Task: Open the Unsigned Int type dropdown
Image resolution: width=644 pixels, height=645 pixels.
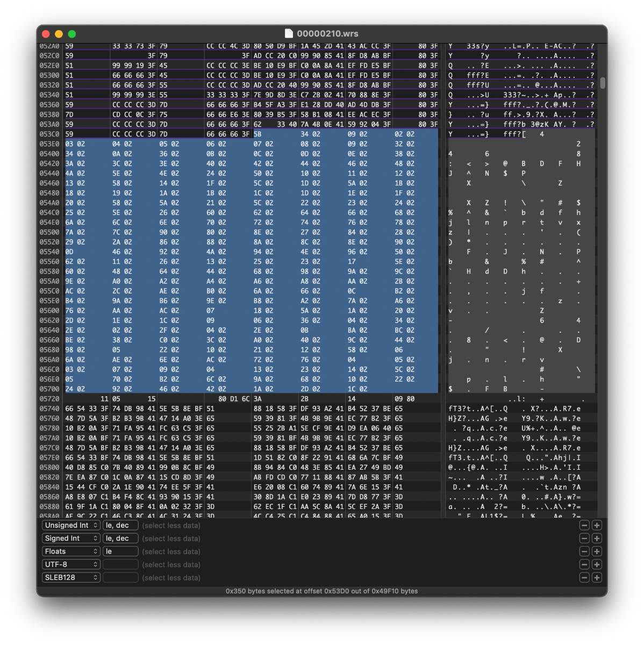Action: click(x=71, y=526)
